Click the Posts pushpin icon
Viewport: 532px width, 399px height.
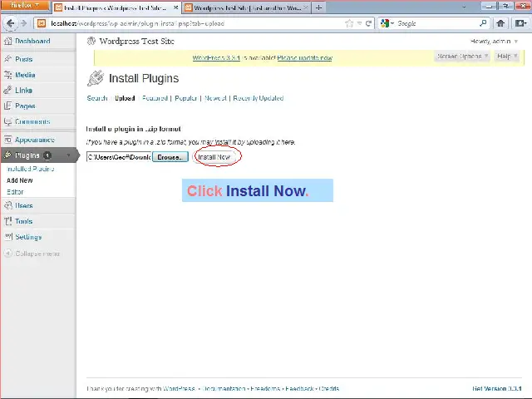(7, 59)
